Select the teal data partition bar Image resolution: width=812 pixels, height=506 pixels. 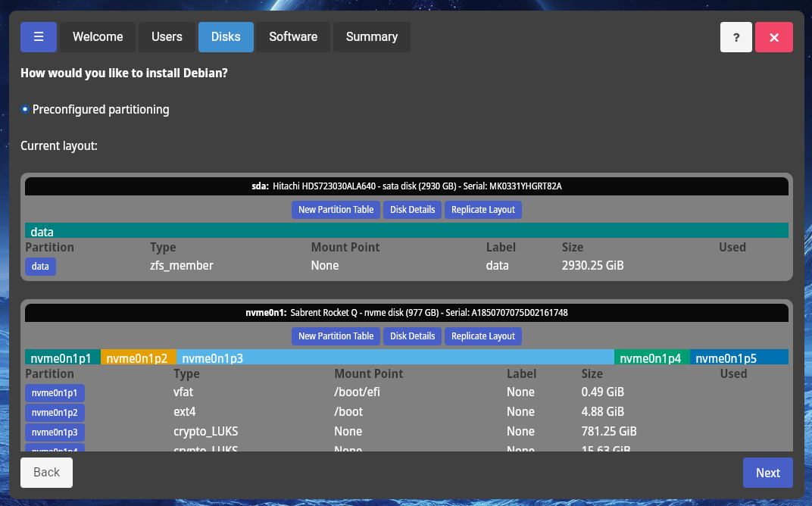tap(407, 231)
